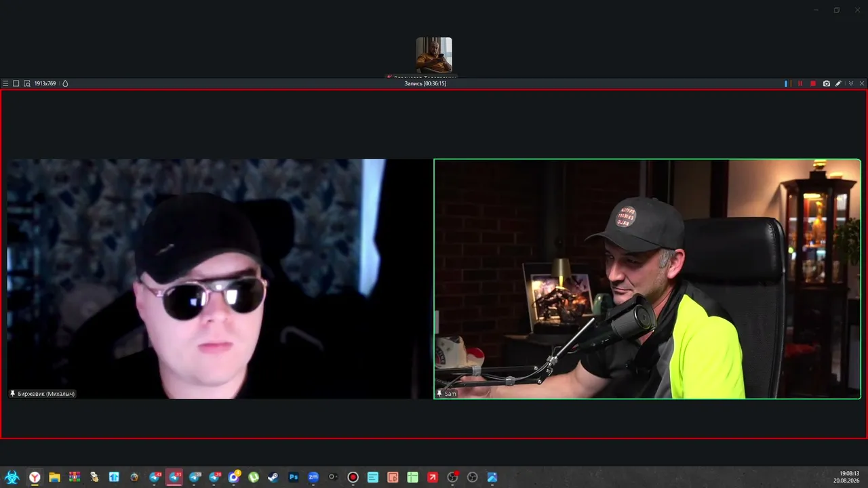868x488 pixels.
Task: Click the Sam name label
Action: tap(447, 394)
